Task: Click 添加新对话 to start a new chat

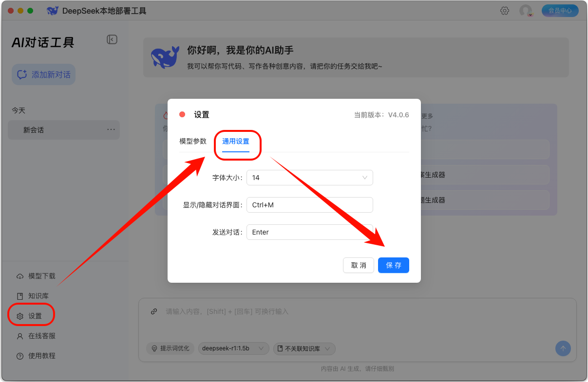Action: (44, 74)
